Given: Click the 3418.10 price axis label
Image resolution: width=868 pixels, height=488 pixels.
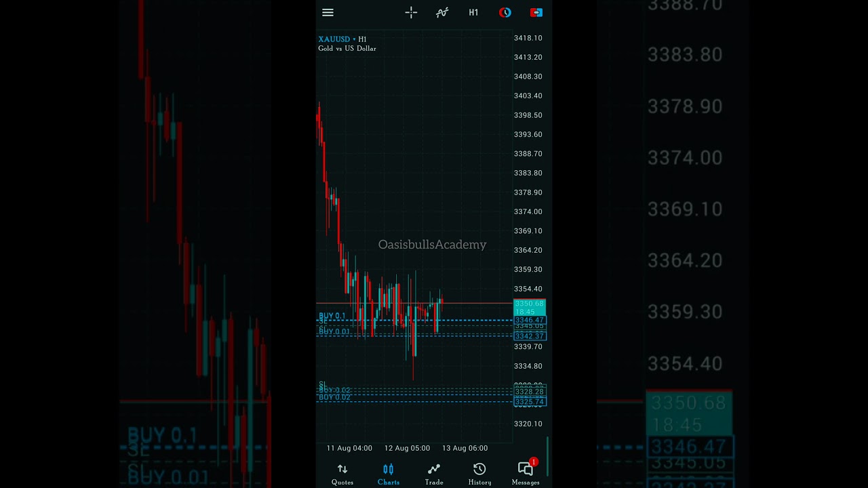Looking at the screenshot, I should [x=528, y=39].
